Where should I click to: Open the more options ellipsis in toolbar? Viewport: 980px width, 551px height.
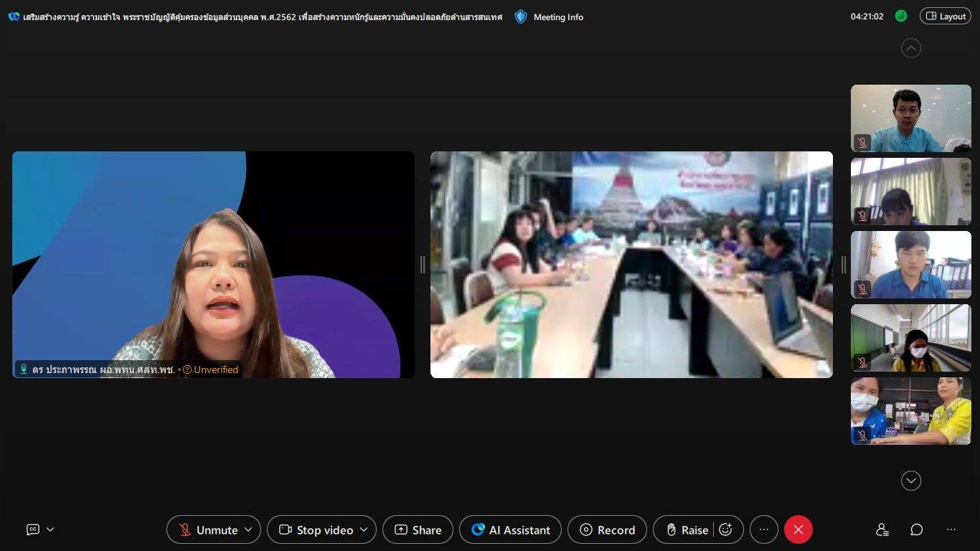pos(763,529)
